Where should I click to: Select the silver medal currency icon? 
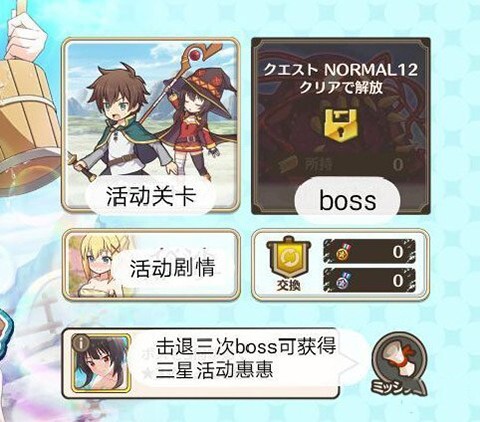point(344,280)
